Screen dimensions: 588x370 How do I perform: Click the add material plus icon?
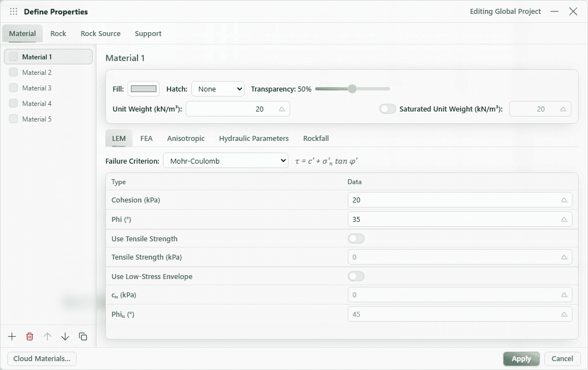[12, 337]
